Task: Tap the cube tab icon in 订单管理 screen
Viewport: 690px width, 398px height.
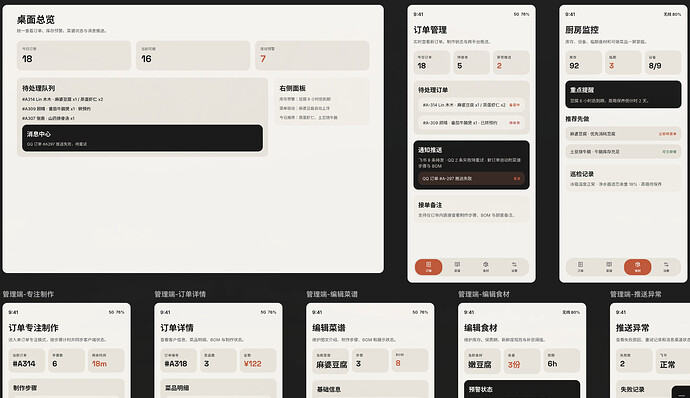Action: click(486, 267)
